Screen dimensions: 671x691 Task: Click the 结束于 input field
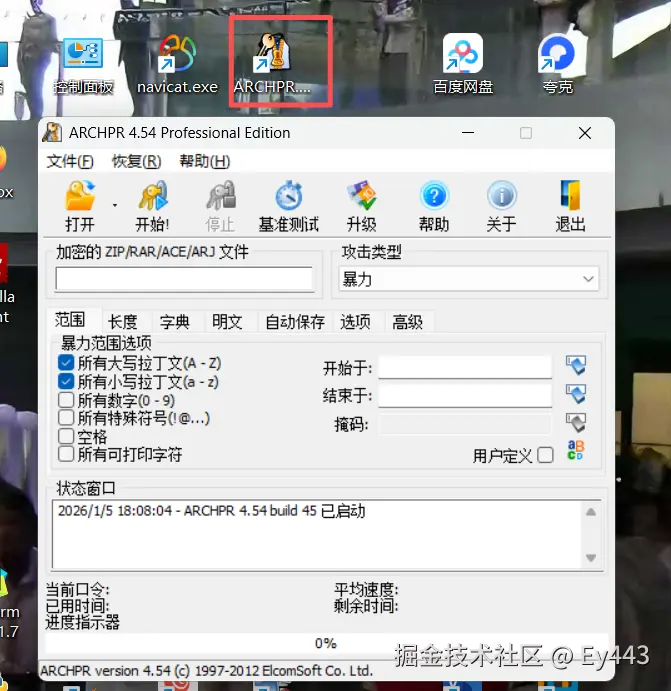[x=465, y=395]
